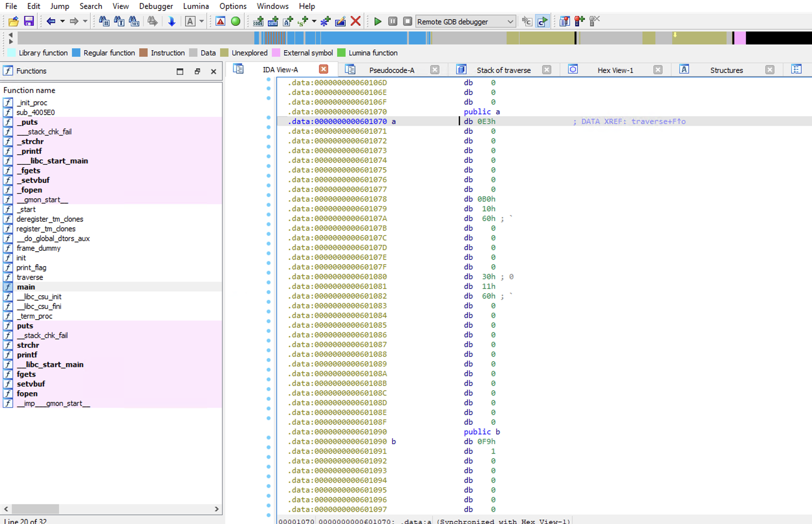812x524 pixels.
Task: Click the search text binoculars icon
Action: (x=119, y=21)
